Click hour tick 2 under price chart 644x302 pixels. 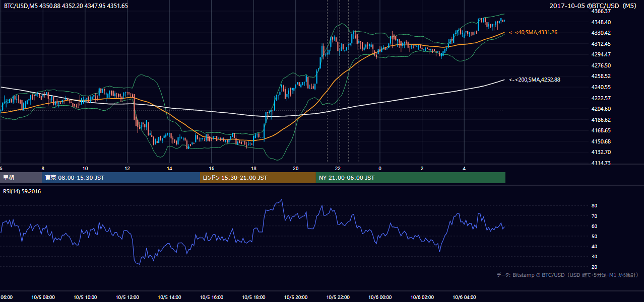(x=422, y=168)
